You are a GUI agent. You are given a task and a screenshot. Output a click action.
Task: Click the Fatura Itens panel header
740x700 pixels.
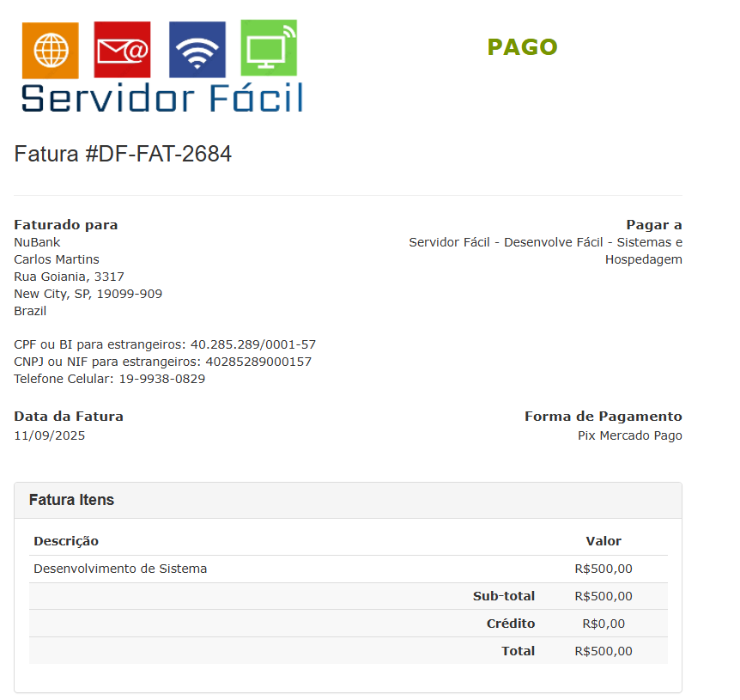(x=348, y=501)
